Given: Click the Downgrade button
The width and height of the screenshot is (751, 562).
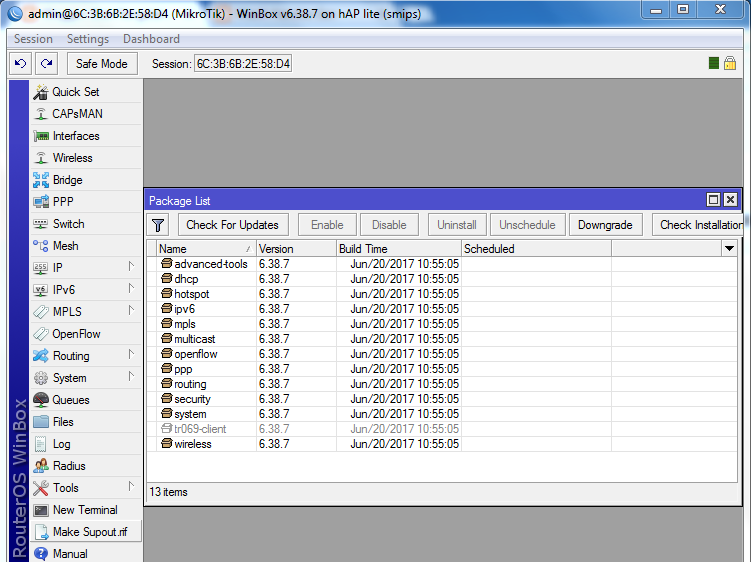Looking at the screenshot, I should tap(605, 225).
